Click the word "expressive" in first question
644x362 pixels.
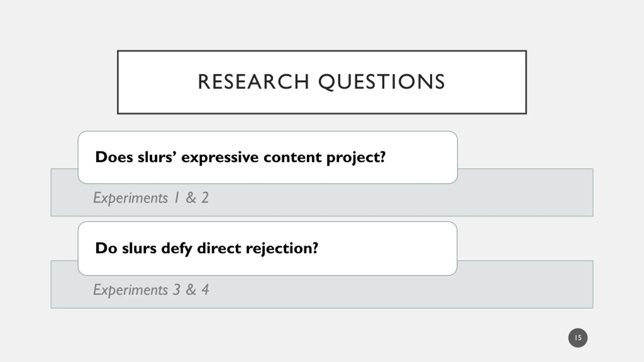click(x=220, y=158)
